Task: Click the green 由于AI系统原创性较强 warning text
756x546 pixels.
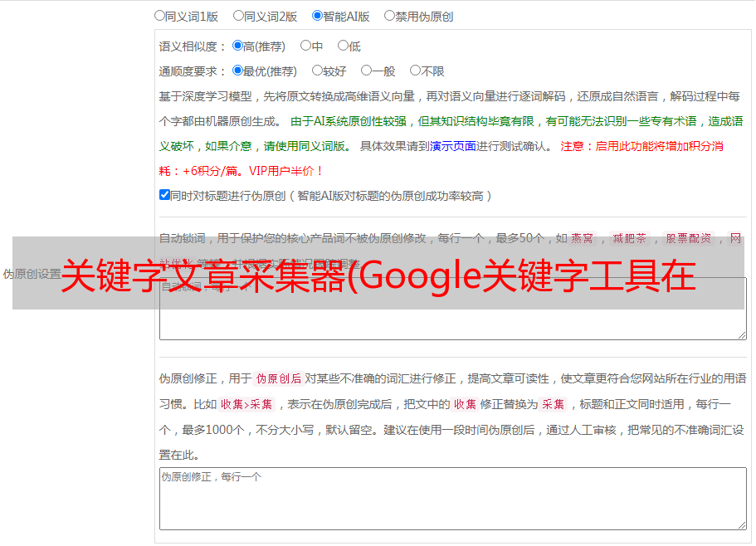Action: pos(349,121)
